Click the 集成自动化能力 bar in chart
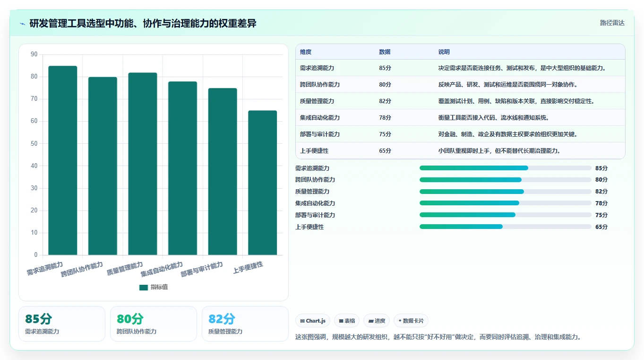This screenshot has height=360, width=644. [182, 168]
